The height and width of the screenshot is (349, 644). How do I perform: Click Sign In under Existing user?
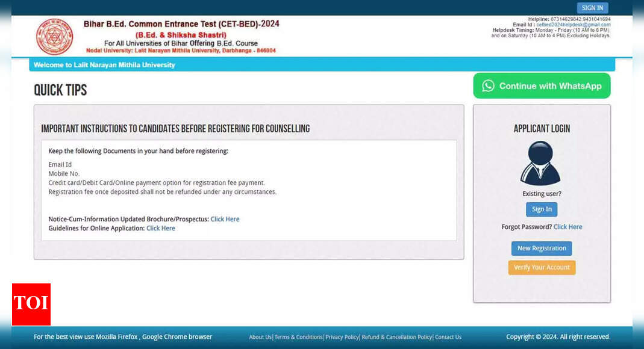tap(541, 209)
